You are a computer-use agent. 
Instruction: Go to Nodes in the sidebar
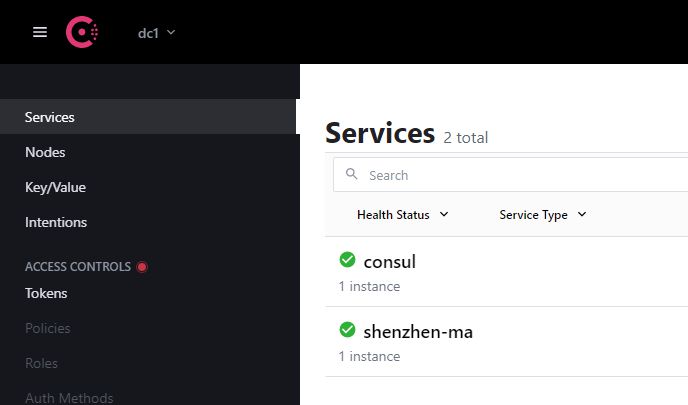click(x=45, y=152)
